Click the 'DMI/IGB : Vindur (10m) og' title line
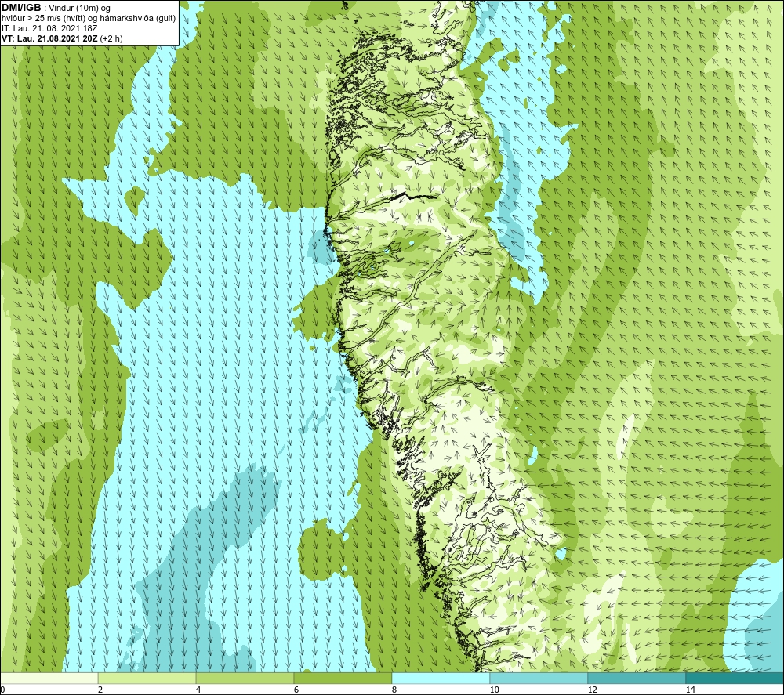The height and width of the screenshot is (695, 784). (x=56, y=8)
